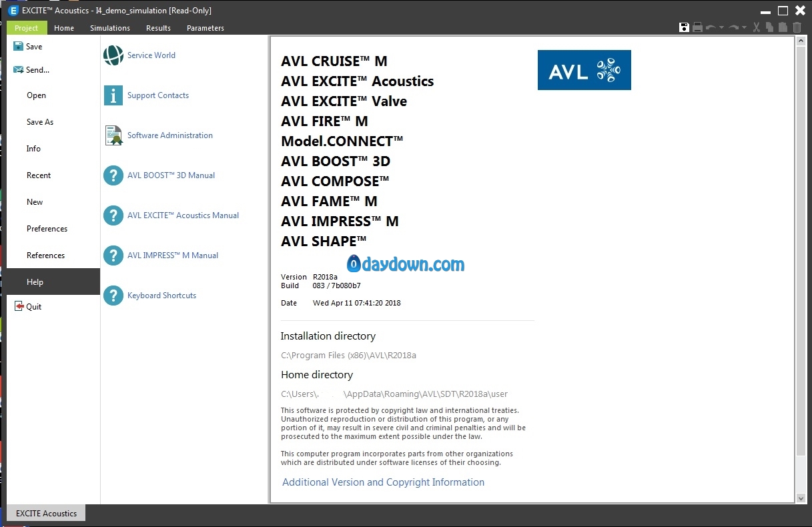This screenshot has width=812, height=527.
Task: Click the blue EXCITE app icon in title bar
Action: point(13,11)
